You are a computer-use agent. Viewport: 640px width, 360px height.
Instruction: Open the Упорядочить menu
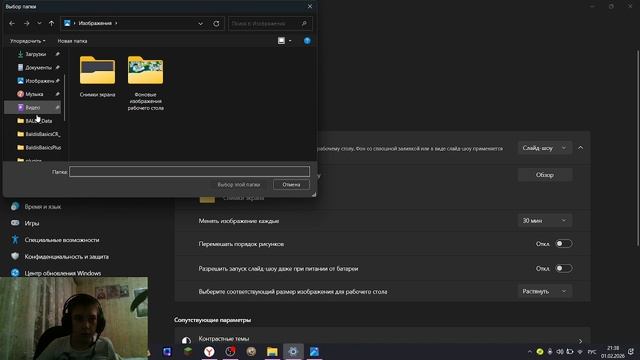(x=27, y=41)
